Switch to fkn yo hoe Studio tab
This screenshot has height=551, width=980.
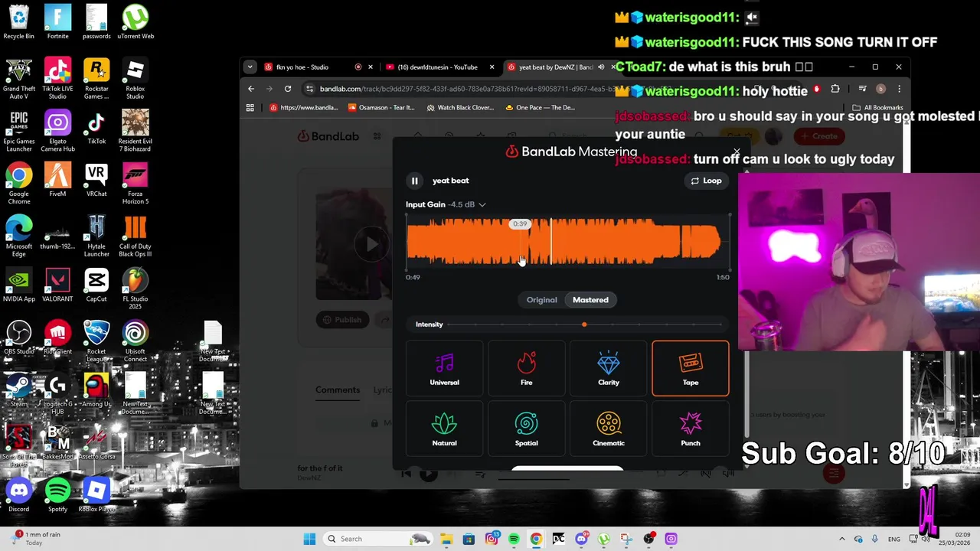(x=316, y=67)
